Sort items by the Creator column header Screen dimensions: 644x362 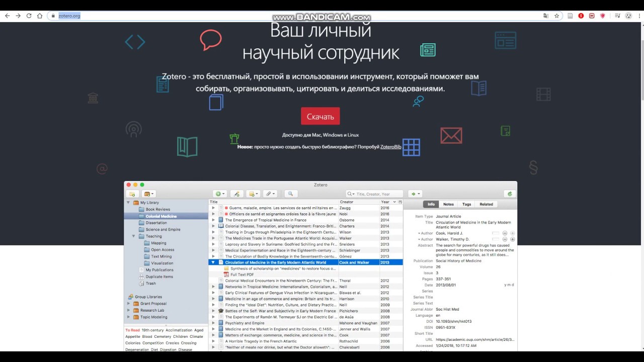click(x=359, y=202)
